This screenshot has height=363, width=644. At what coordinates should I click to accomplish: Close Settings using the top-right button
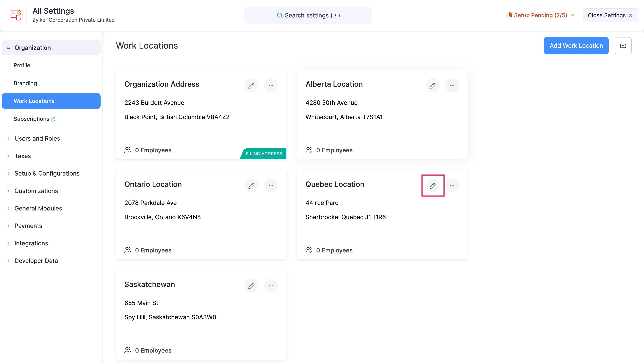pos(610,15)
